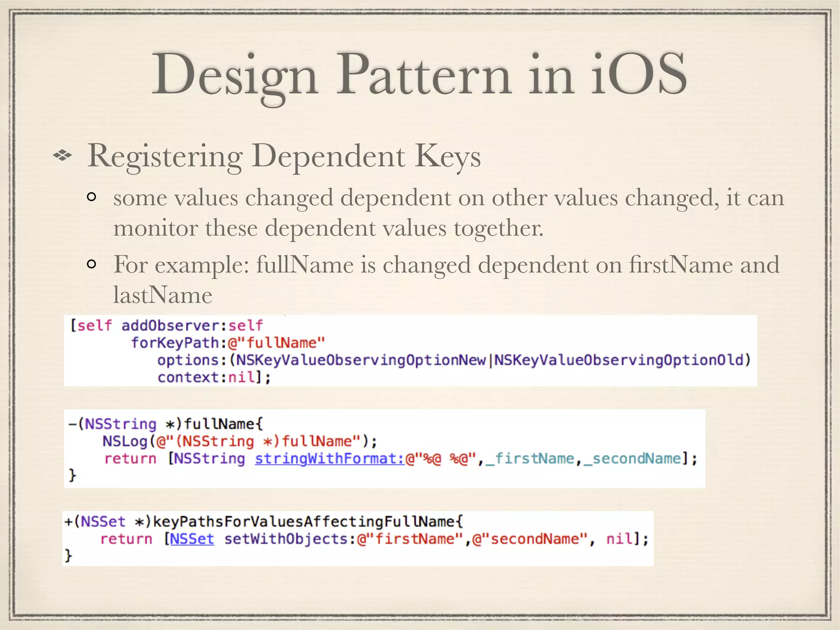The height and width of the screenshot is (630, 840).
Task: Click the 'lastName' word below the bullet
Action: [162, 295]
